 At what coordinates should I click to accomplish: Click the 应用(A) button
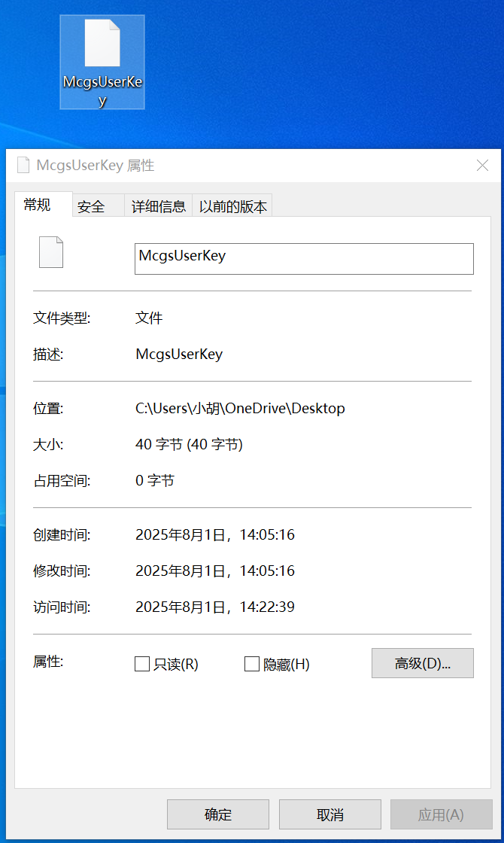click(x=441, y=814)
